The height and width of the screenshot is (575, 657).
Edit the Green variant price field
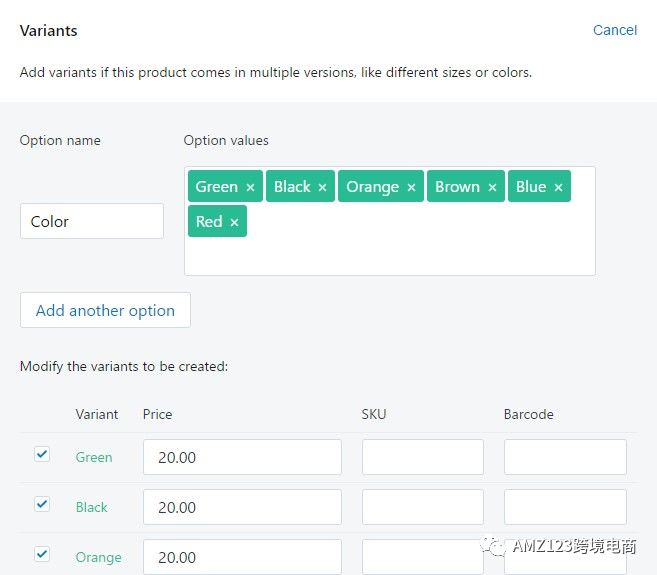[x=242, y=457]
